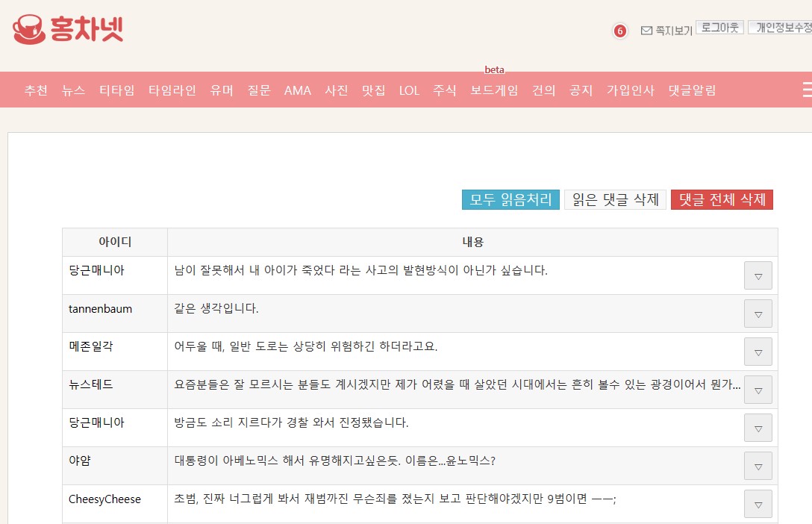Open the red notification badge showing 6

619,31
